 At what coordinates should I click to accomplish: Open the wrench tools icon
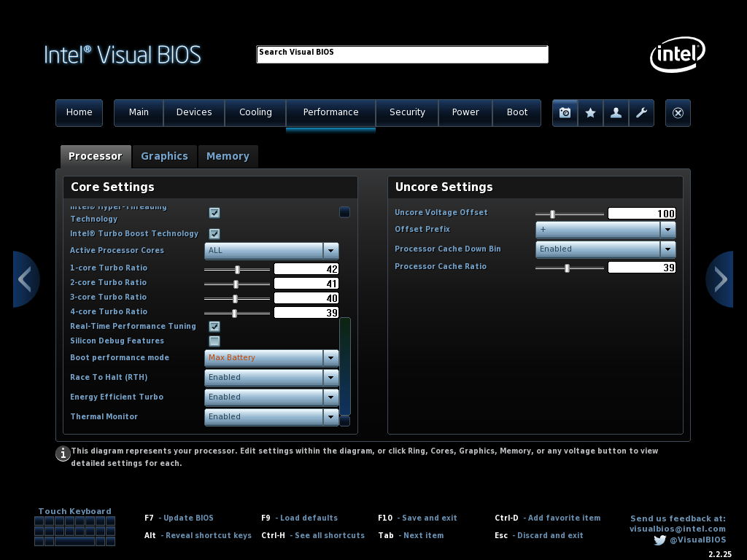[x=642, y=113]
